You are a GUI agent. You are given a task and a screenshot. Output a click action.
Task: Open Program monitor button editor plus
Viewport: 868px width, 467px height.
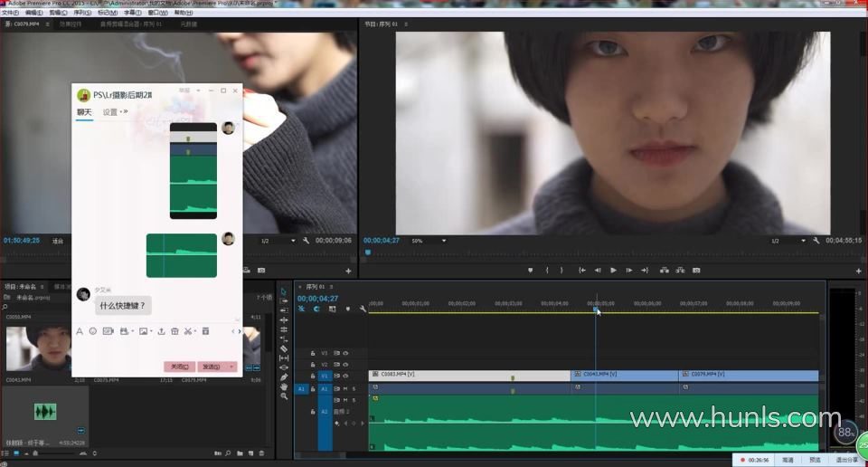coord(859,271)
